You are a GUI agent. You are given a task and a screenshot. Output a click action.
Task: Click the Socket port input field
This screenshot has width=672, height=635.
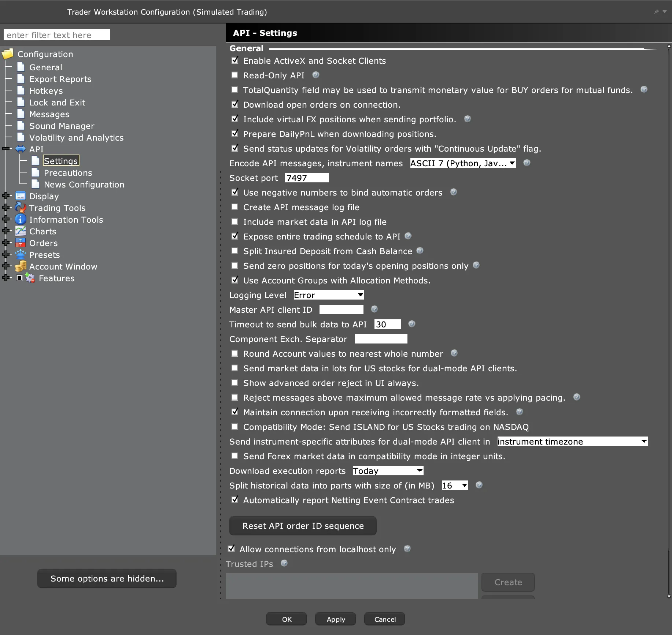[x=306, y=178]
